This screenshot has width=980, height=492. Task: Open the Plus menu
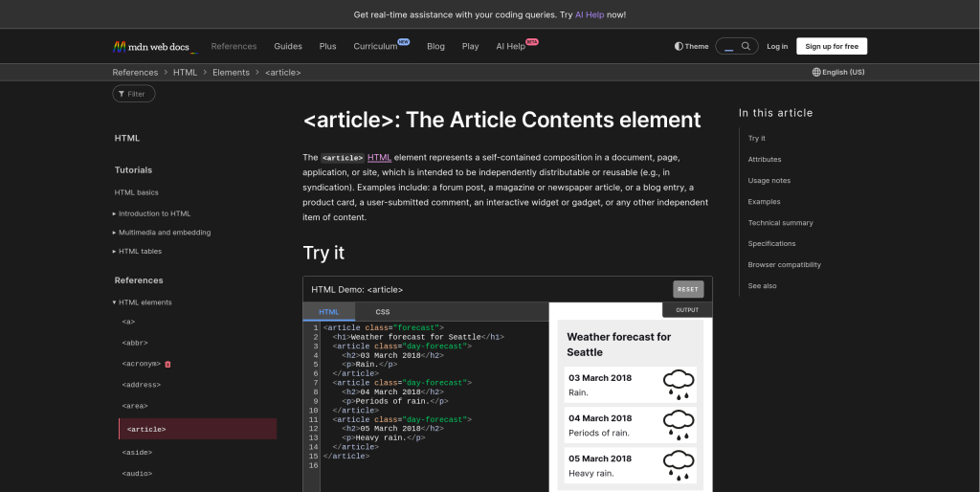pyautogui.click(x=327, y=46)
